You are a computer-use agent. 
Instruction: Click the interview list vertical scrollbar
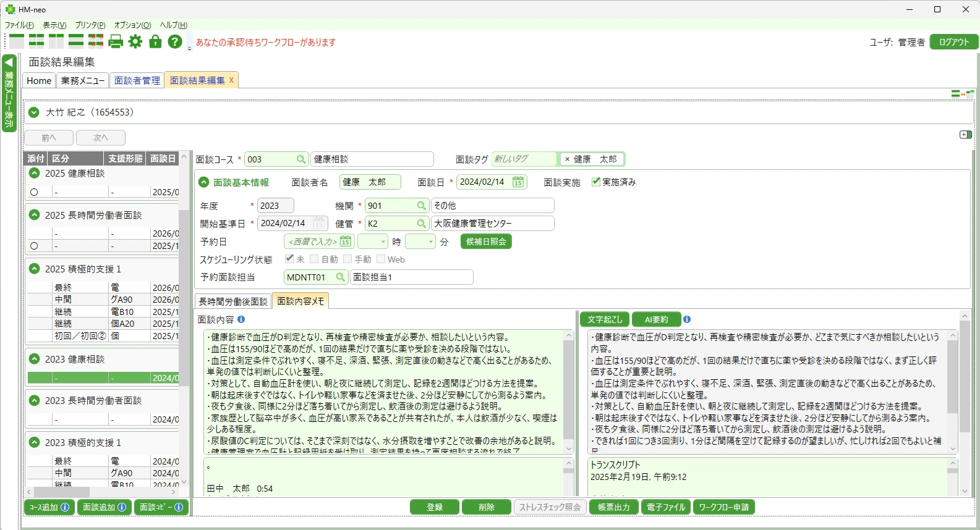click(184, 297)
